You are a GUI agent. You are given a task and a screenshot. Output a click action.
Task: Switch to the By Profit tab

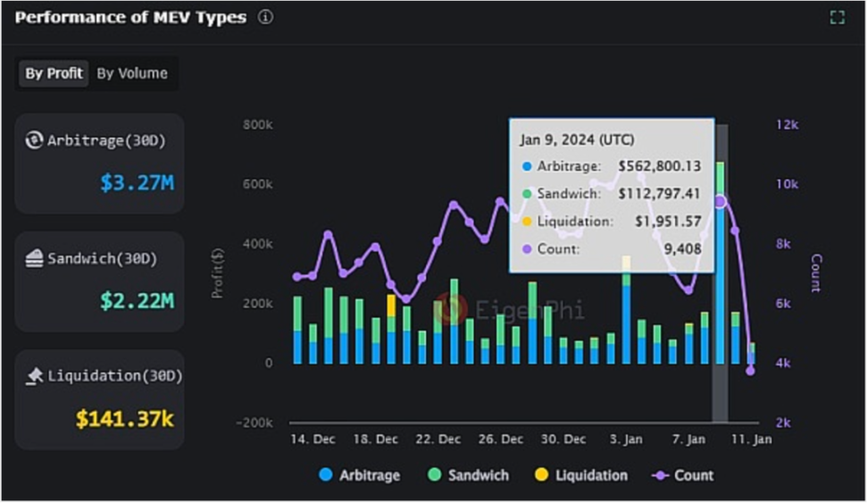click(x=54, y=73)
